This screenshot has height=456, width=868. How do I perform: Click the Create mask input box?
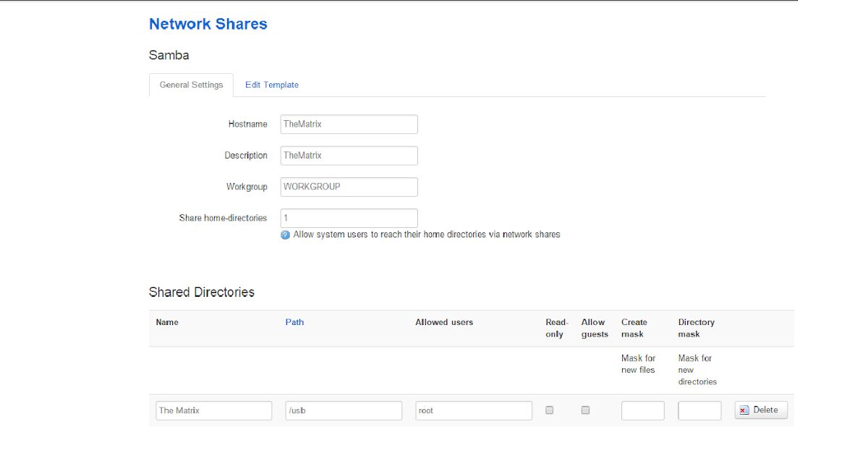coord(642,410)
